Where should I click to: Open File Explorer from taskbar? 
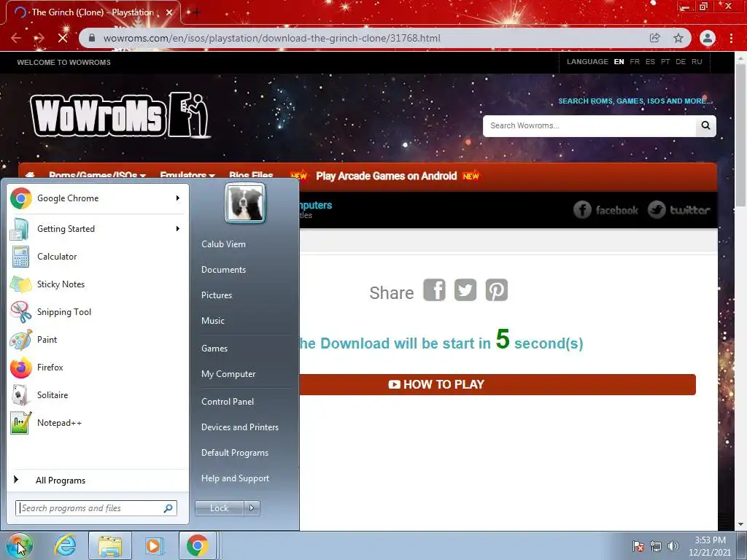pyautogui.click(x=109, y=545)
